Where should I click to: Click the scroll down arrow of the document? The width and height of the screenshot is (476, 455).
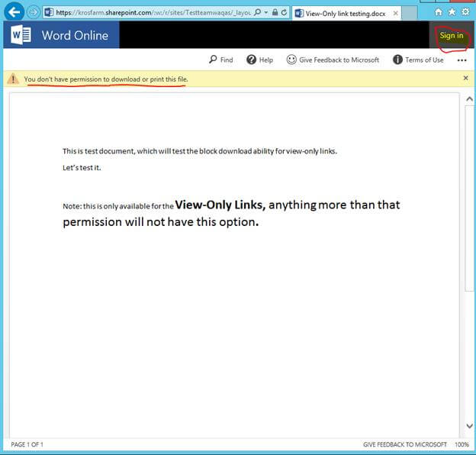tap(469, 425)
